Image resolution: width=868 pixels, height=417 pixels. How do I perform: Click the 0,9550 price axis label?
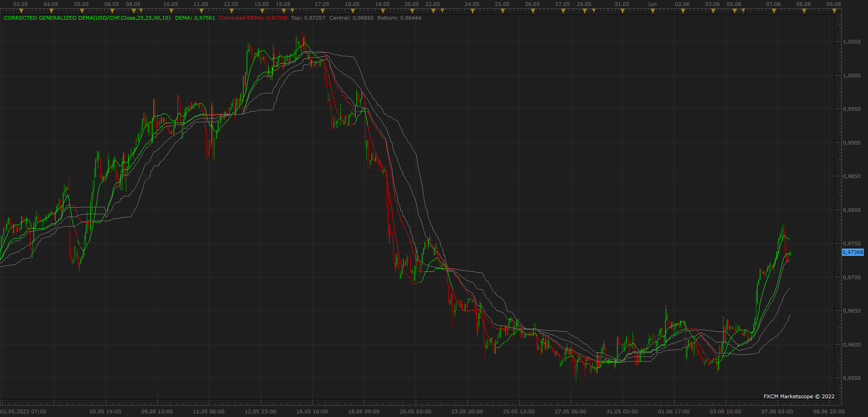pos(852,378)
